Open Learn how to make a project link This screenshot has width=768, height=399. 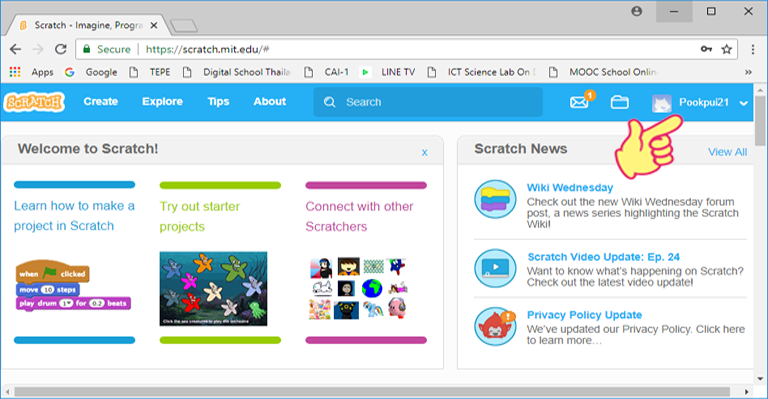[x=74, y=215]
